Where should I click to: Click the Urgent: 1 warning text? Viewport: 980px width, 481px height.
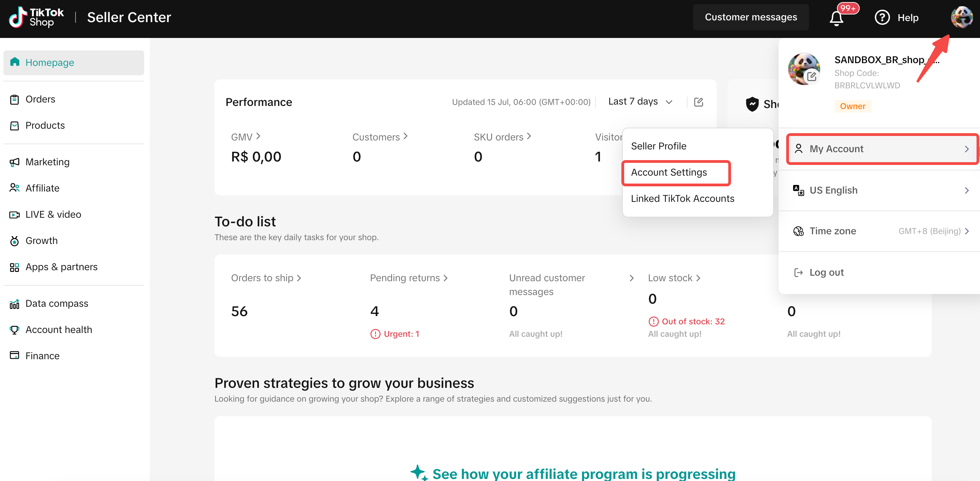click(x=401, y=334)
